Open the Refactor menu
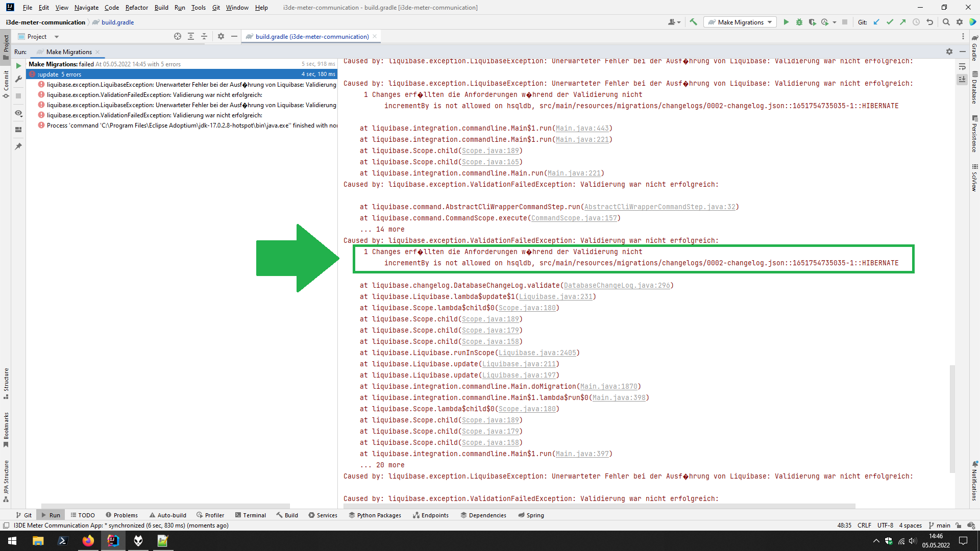Screen dimensions: 980x551 (x=136, y=7)
